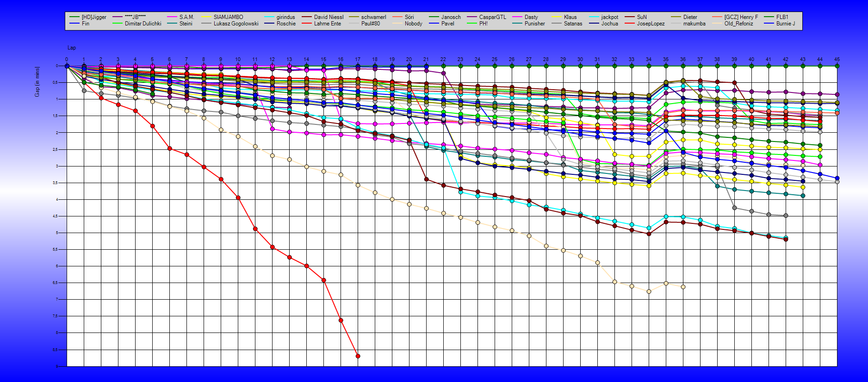Click the "Lap" axis title
Image resolution: width=868 pixels, height=382 pixels.
coord(72,48)
